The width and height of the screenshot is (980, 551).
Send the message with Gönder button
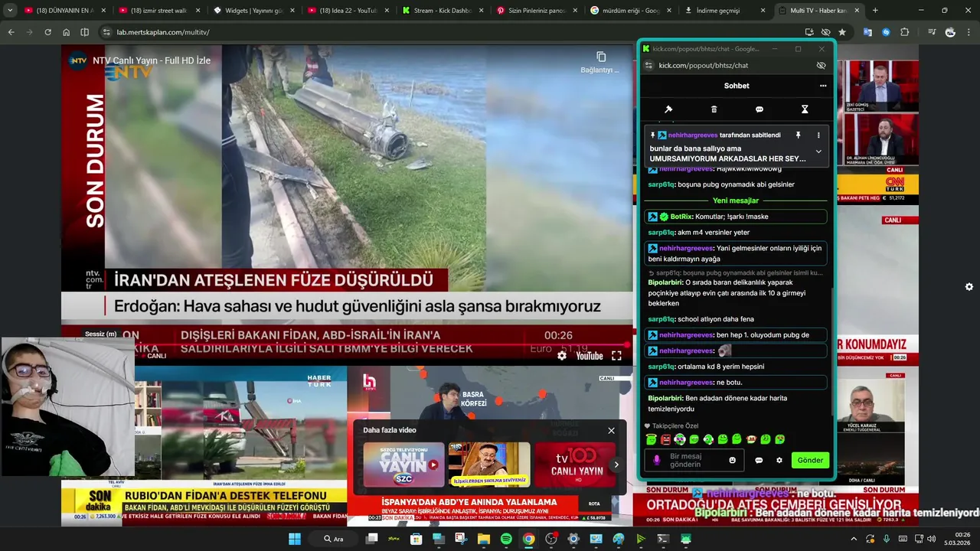810,460
